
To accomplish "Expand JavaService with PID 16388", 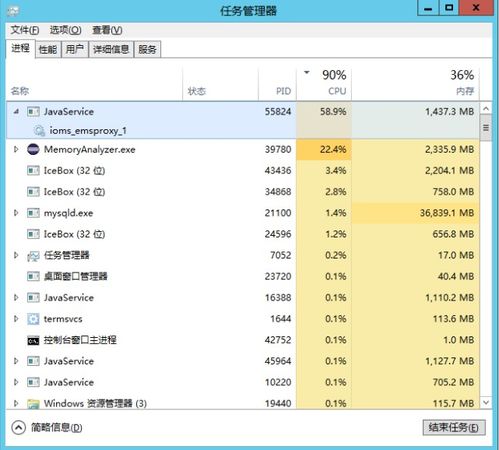I will point(16,297).
